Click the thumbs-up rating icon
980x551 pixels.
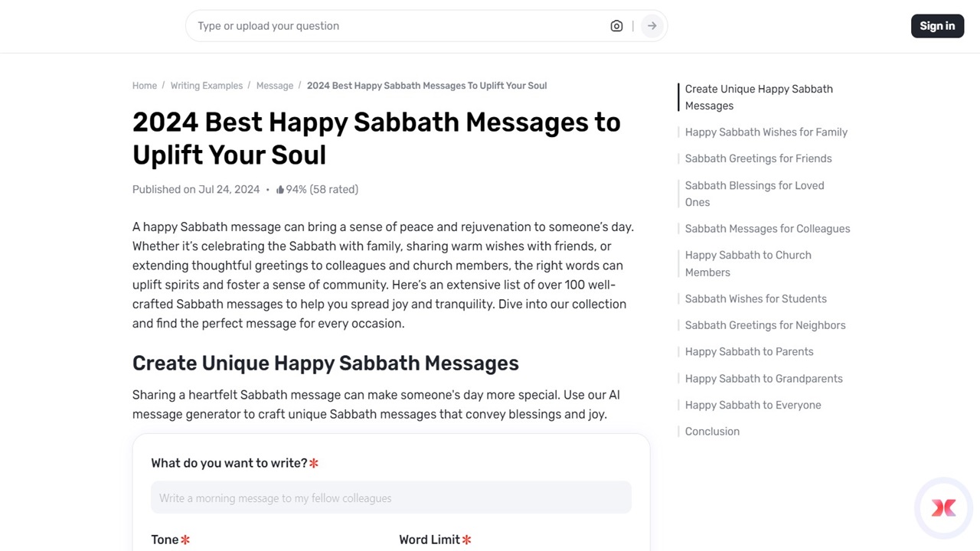279,189
